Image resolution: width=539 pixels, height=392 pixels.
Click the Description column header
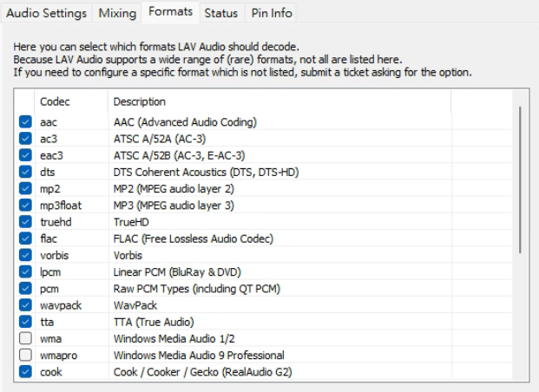[278, 102]
